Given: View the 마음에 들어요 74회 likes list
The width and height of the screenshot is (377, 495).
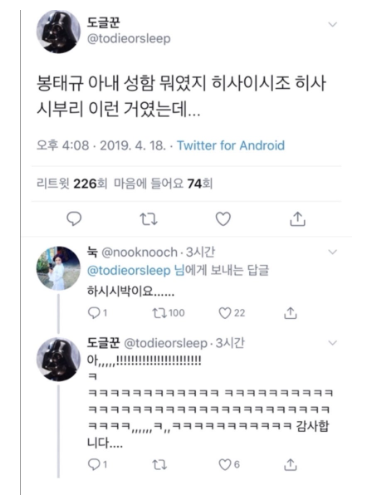Looking at the screenshot, I should click(163, 183).
